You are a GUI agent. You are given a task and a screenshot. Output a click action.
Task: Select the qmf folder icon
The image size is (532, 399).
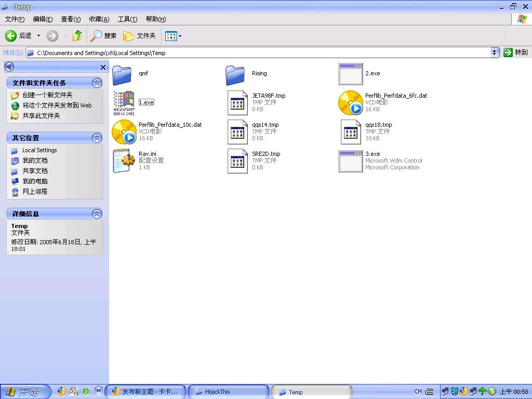tap(123, 74)
